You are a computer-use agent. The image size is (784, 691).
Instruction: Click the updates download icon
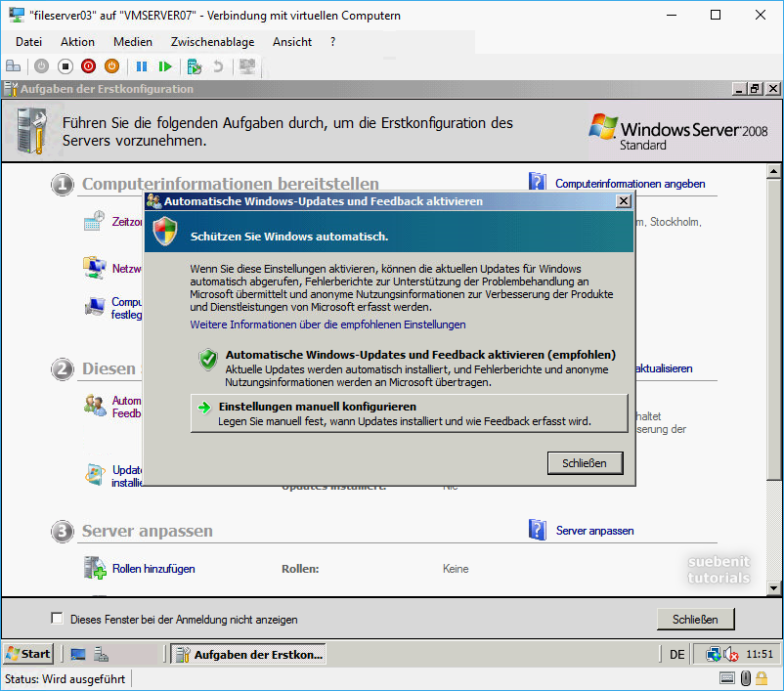(95, 475)
